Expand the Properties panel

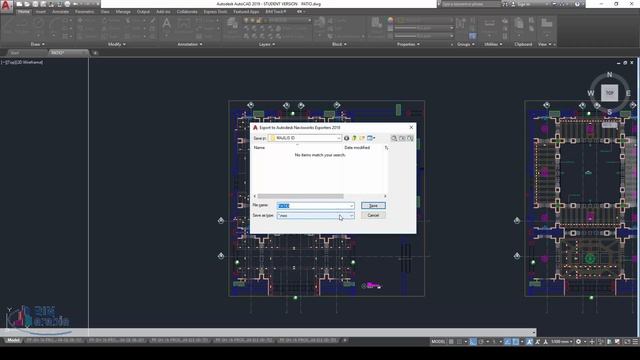click(x=408, y=44)
